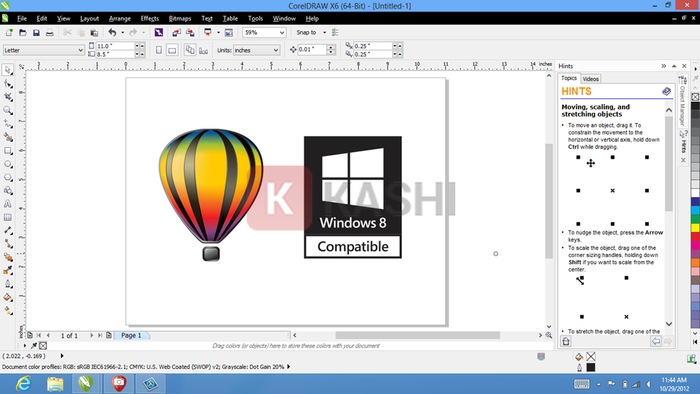Screen dimensions: 700x394
Task: Pick the yellow swatch in color palette
Action: click(695, 228)
